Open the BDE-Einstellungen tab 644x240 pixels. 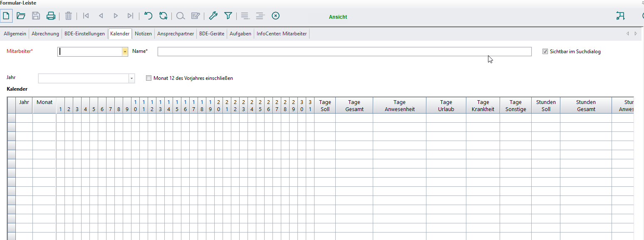[x=84, y=34]
